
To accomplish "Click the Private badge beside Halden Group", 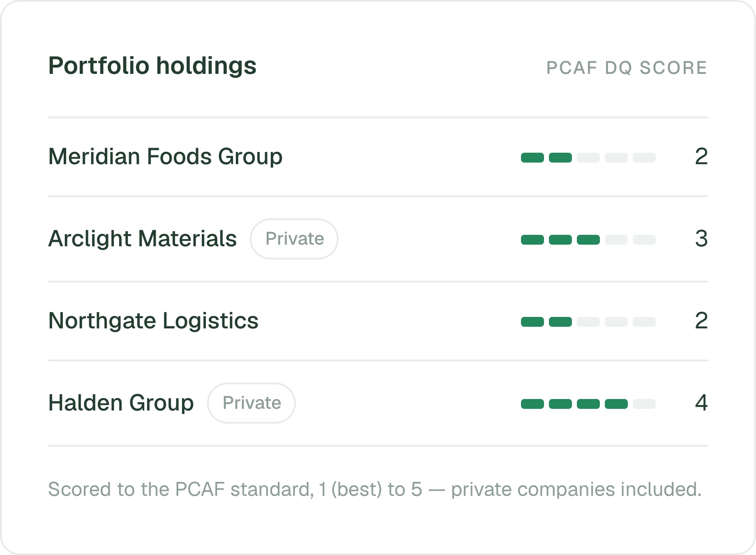I will coord(251,403).
